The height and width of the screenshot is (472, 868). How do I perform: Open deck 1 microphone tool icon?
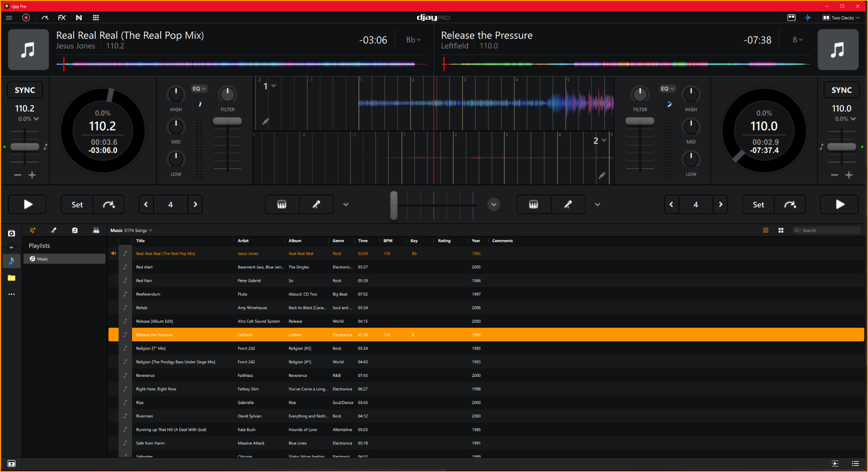[316, 204]
